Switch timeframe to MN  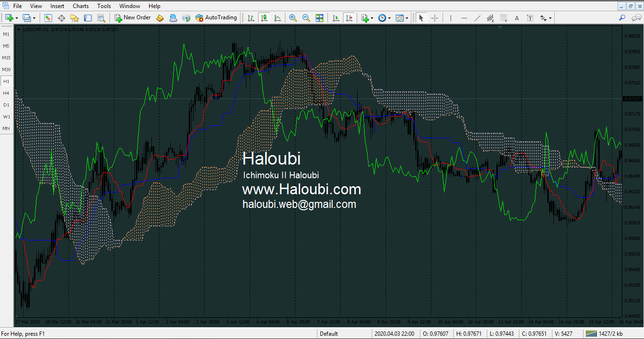click(x=6, y=128)
